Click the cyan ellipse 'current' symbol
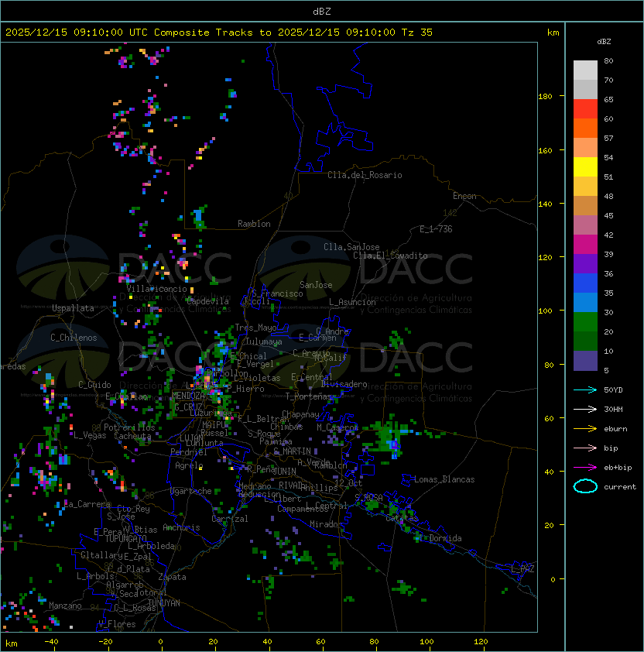Screen dimensions: 644x652 tap(585, 486)
